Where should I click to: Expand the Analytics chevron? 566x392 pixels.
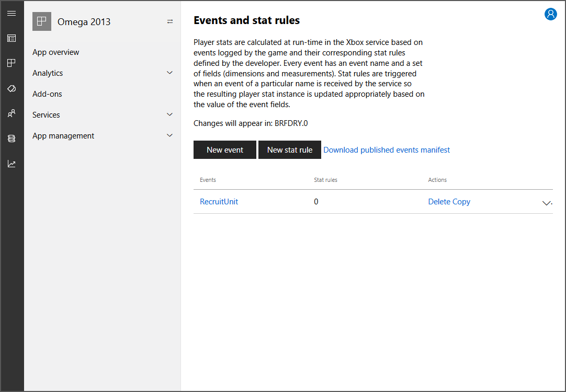[169, 73]
